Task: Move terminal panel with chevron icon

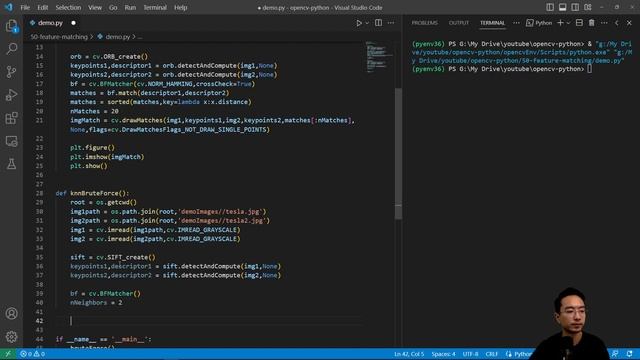Action: coord(617,23)
